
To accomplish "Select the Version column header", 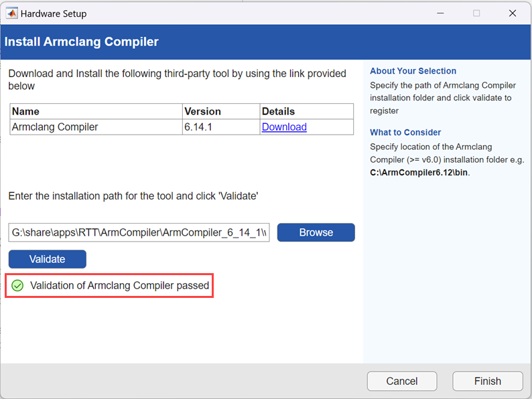I will (x=202, y=111).
